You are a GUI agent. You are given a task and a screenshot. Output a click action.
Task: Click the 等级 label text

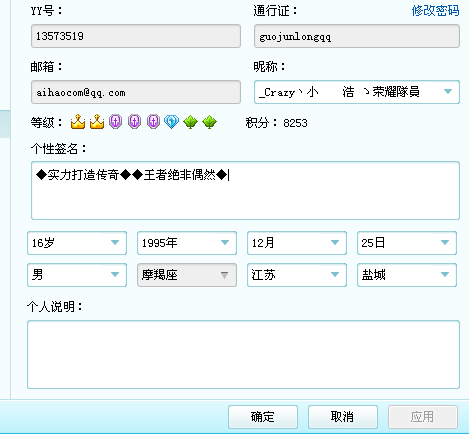46,123
